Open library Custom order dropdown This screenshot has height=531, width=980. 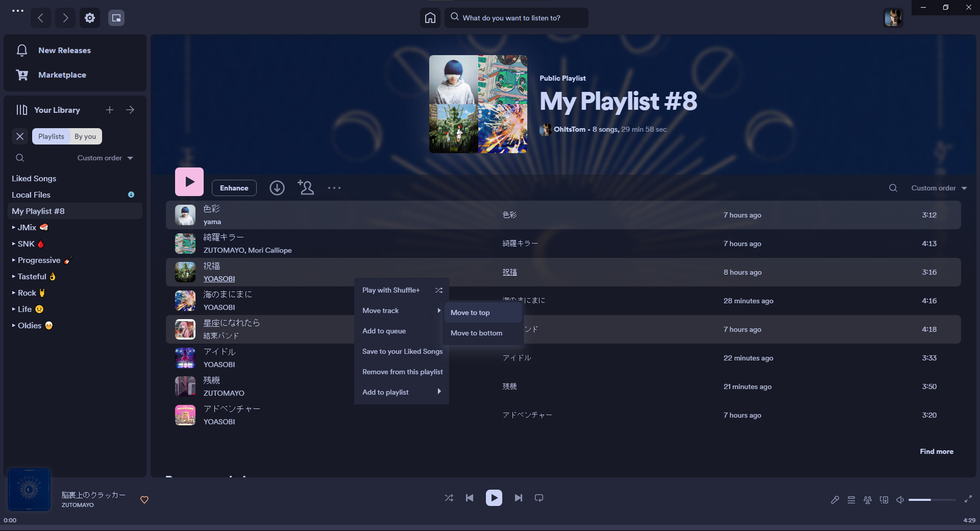pos(105,158)
